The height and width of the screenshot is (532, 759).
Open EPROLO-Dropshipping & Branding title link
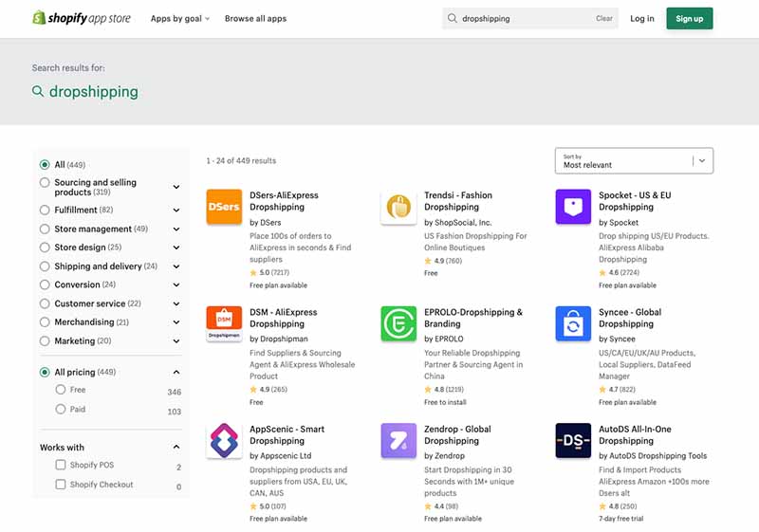(x=473, y=318)
